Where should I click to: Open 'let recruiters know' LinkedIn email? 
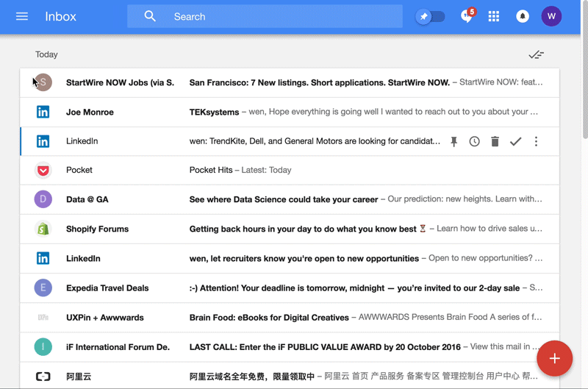coord(290,258)
